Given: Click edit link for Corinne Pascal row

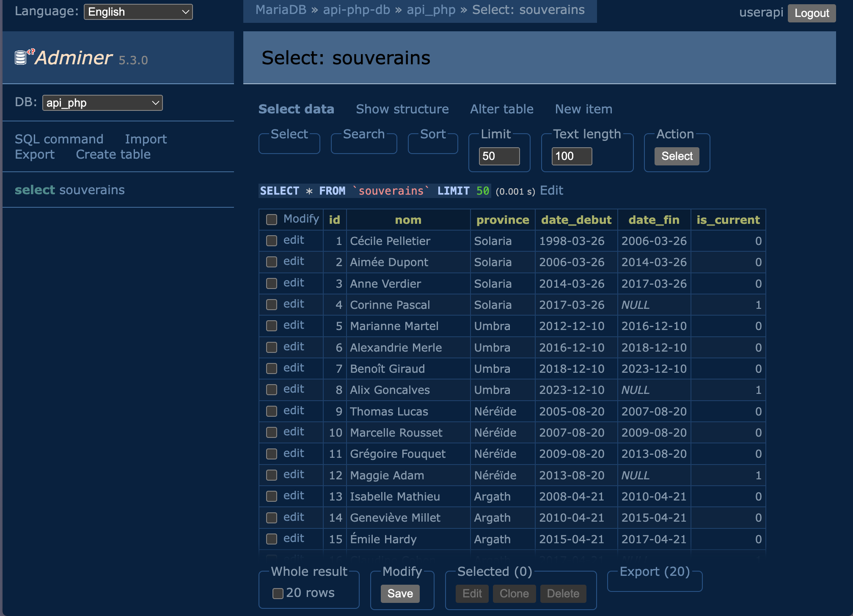Looking at the screenshot, I should (x=294, y=304).
